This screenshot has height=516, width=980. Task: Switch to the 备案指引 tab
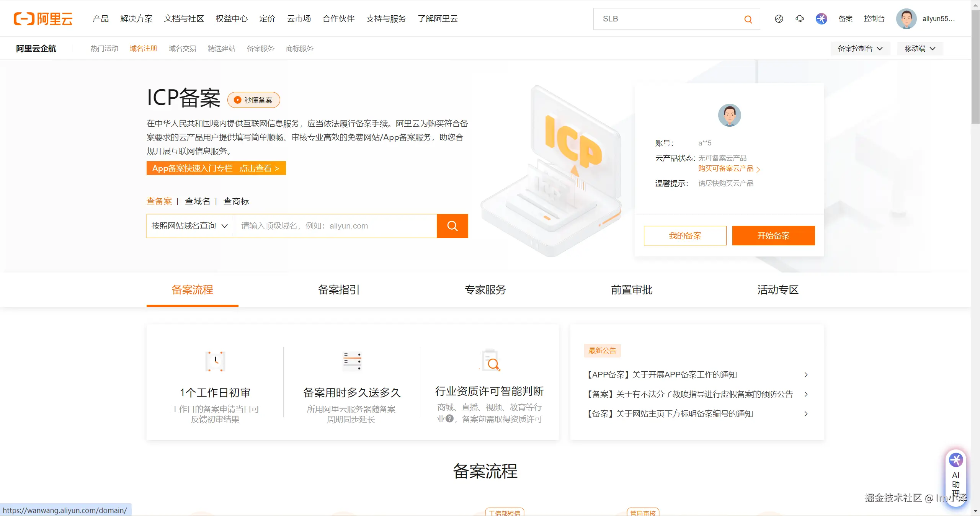(338, 290)
